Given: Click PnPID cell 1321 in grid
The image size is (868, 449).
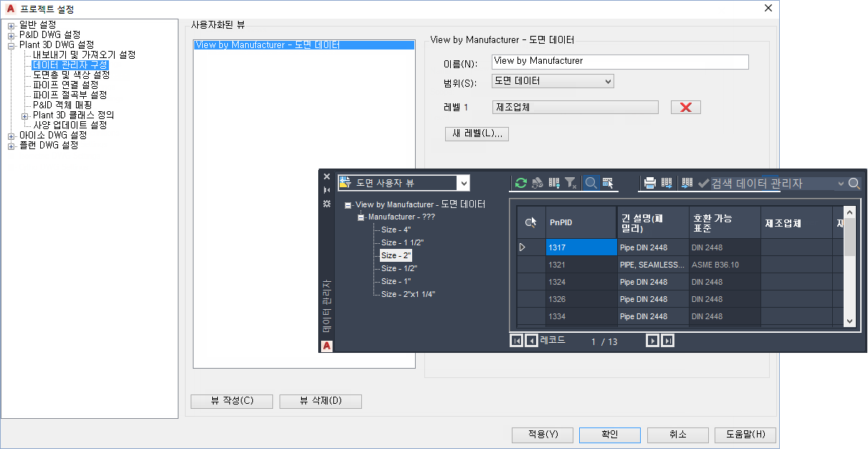Looking at the screenshot, I should (x=581, y=265).
